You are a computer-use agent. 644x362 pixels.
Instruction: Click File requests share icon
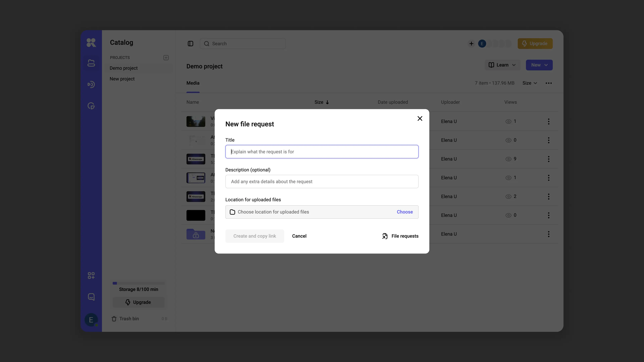(x=385, y=236)
